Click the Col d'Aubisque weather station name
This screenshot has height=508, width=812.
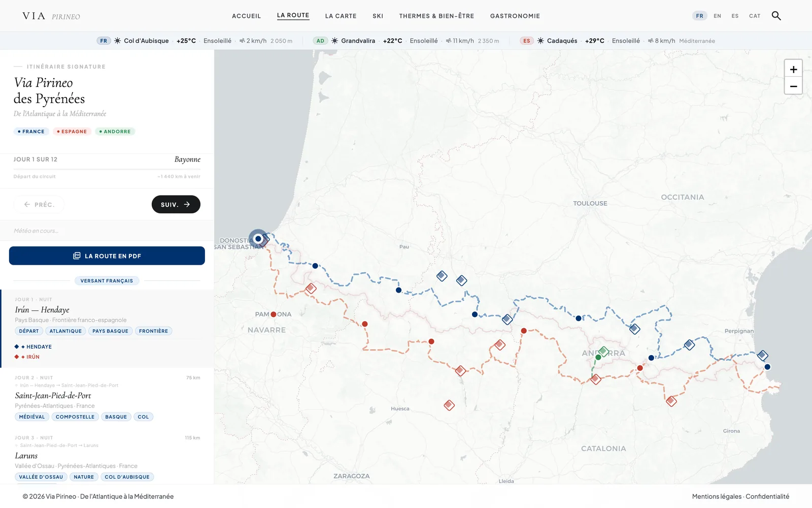[146, 41]
